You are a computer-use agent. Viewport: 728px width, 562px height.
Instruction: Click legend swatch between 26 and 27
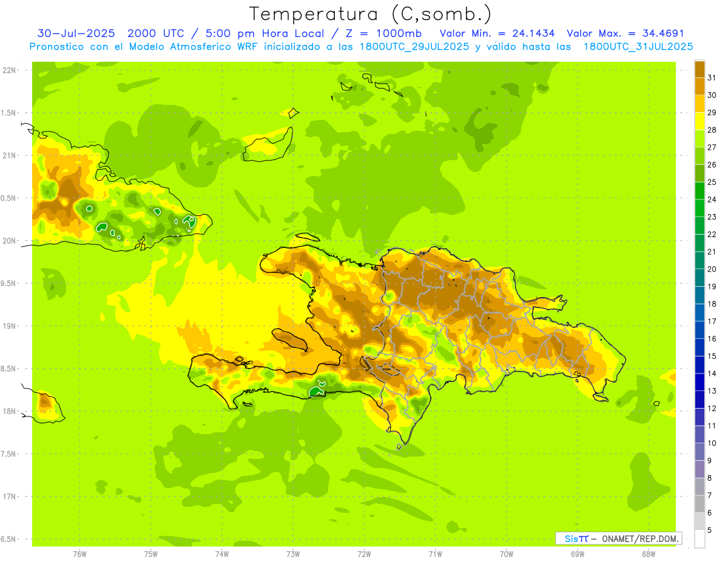(x=699, y=156)
